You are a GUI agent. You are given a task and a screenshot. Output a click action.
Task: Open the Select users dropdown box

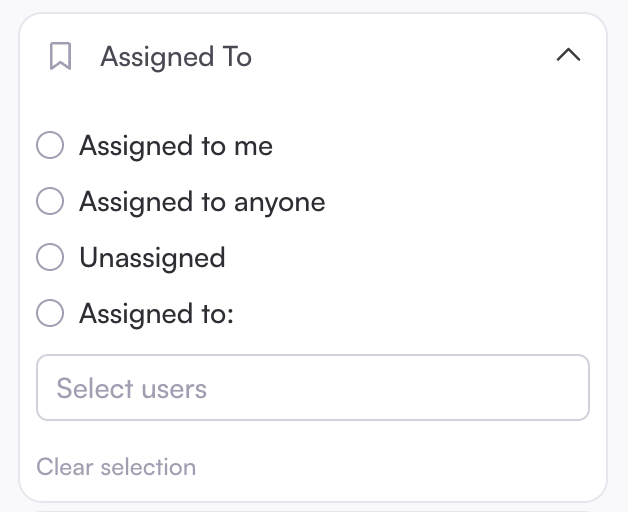(x=312, y=388)
